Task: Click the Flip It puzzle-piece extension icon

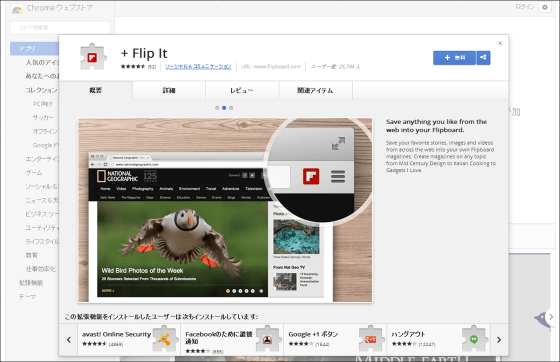Action: pyautogui.click(x=92, y=57)
